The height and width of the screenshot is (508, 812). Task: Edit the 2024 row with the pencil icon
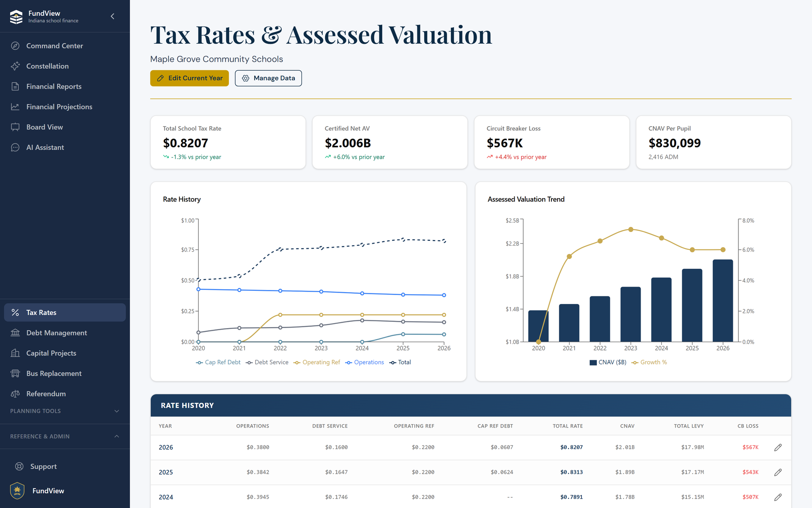(778, 497)
